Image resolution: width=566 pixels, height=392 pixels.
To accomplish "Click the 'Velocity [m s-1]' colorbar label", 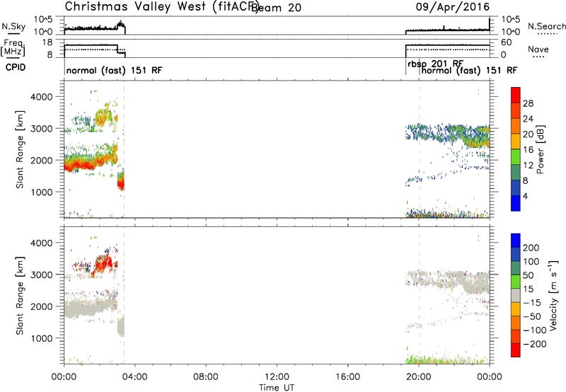I will [553, 295].
